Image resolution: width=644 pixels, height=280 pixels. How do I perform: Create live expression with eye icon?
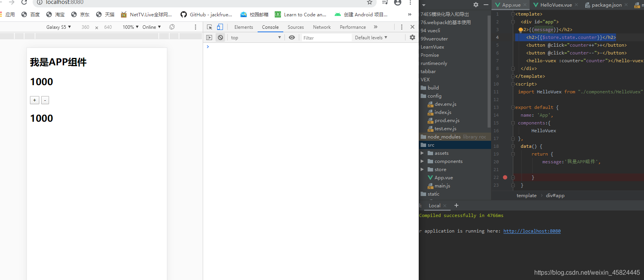click(x=292, y=37)
